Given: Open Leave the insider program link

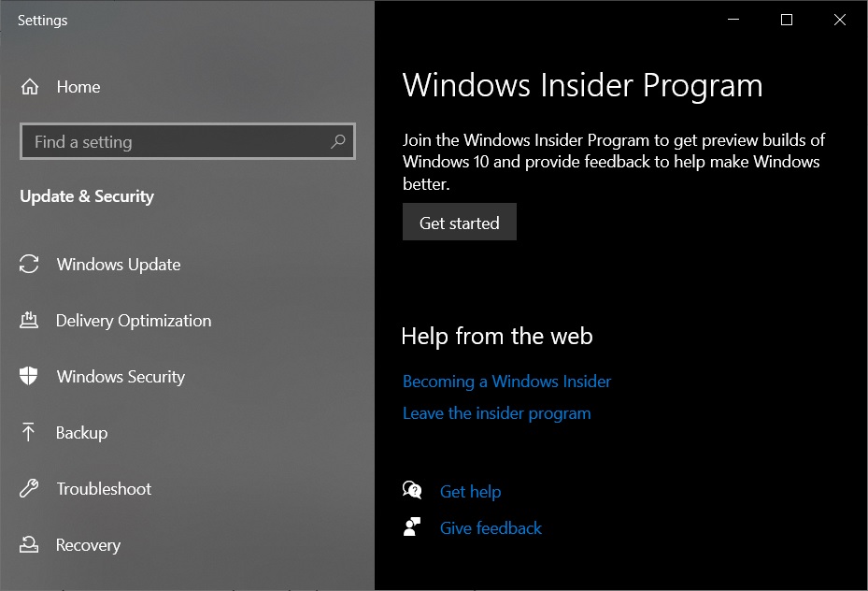Looking at the screenshot, I should pos(496,413).
